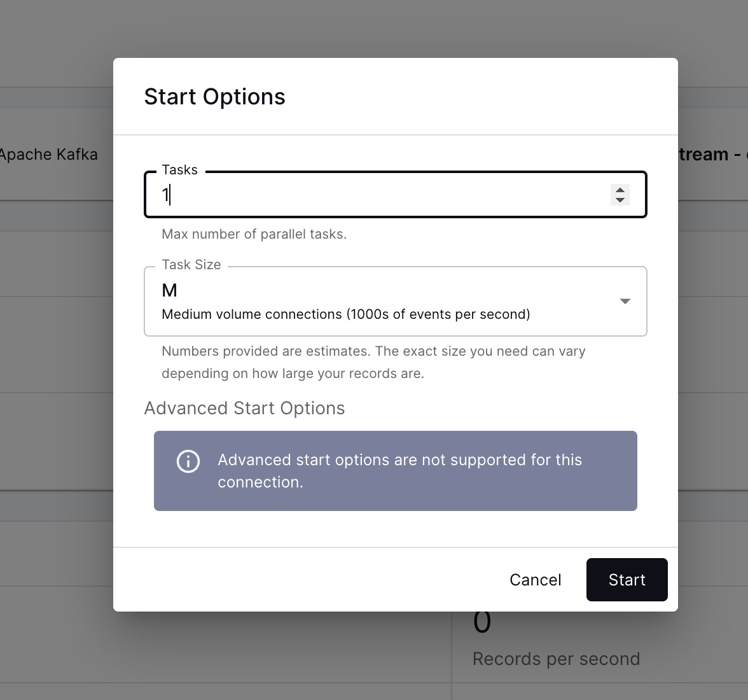Decrease the Tasks count with the down arrow
This screenshot has height=700, width=748.
point(620,200)
